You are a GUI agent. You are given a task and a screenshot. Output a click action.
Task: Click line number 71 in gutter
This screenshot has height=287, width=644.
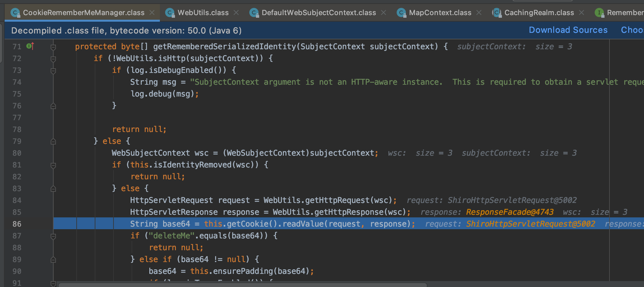coord(17,47)
